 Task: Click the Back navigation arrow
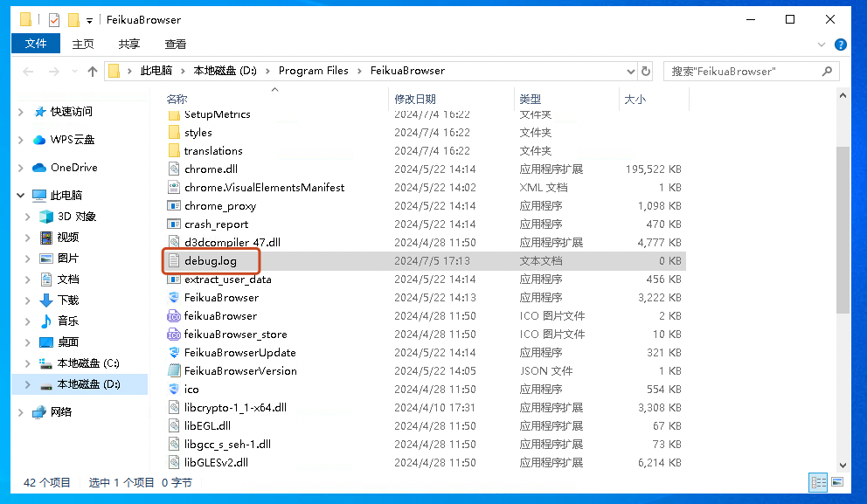click(x=28, y=71)
